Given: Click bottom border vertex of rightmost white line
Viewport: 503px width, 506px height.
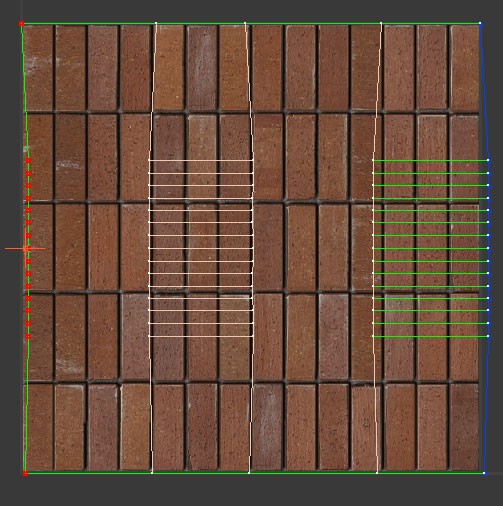Looking at the screenshot, I should [377, 473].
